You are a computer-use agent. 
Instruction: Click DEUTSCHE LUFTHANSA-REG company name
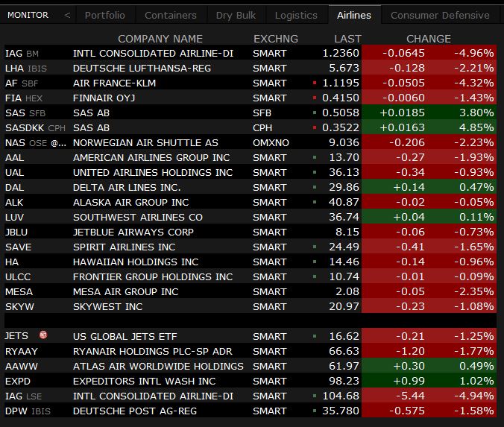(x=142, y=68)
